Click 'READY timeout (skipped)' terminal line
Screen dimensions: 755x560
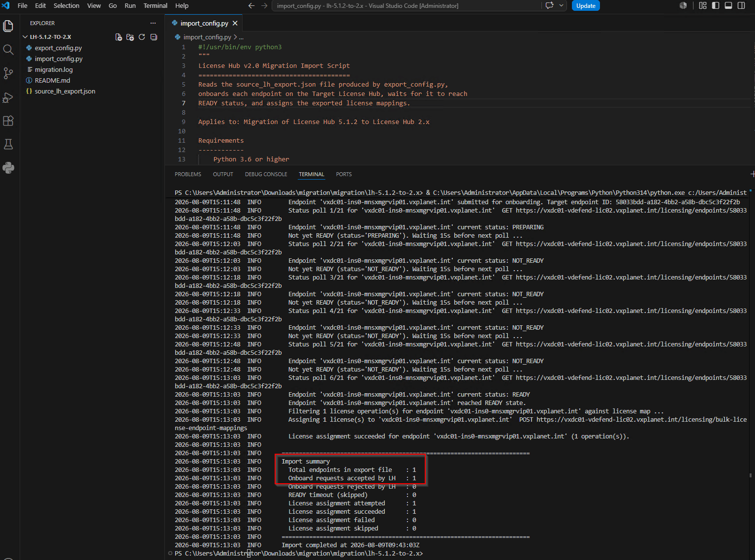coord(352,495)
